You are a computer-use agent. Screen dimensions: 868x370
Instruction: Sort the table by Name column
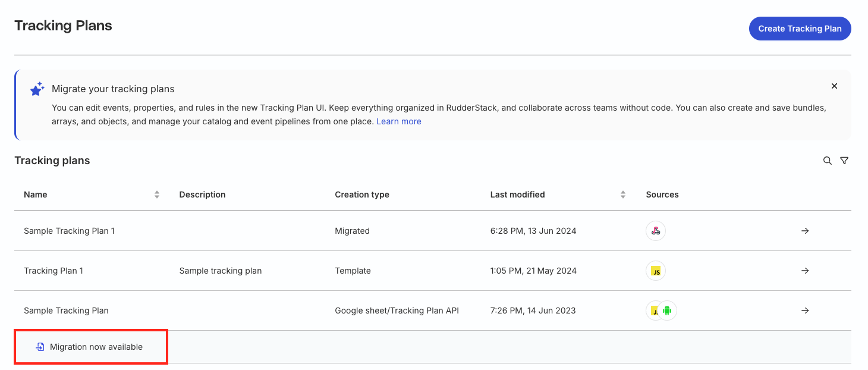tap(157, 195)
